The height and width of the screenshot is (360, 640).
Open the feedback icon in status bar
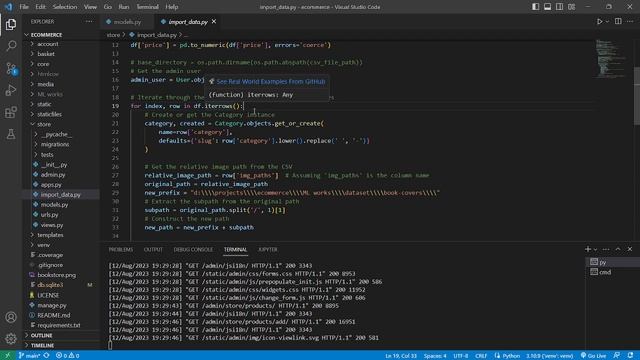pyautogui.click(x=616, y=356)
